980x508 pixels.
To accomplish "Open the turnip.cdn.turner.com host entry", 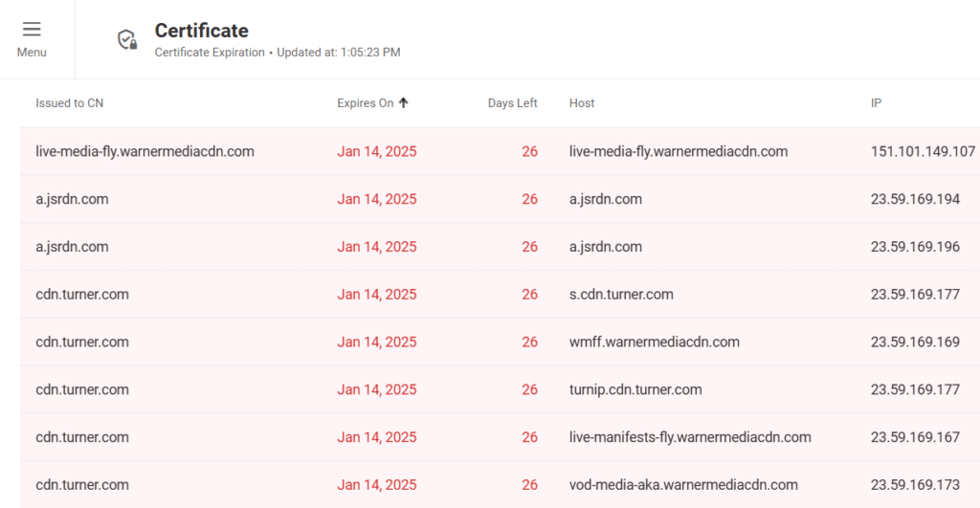I will coord(635,389).
